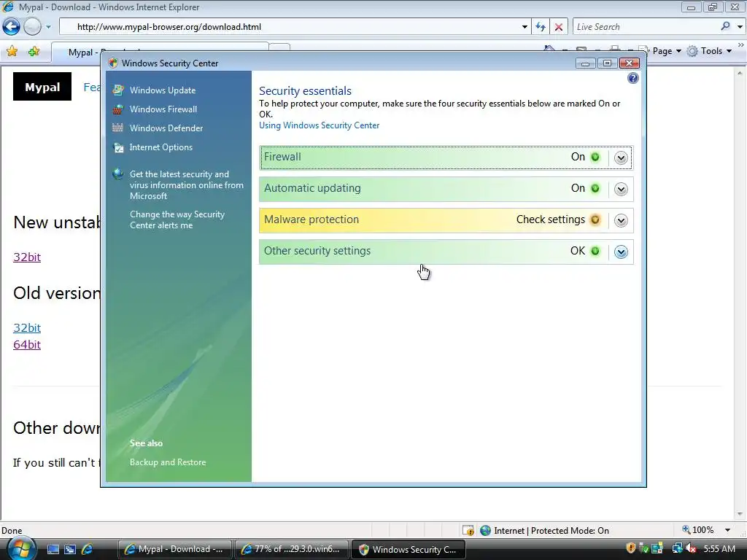Open the Internet Options sidebar link

click(161, 147)
